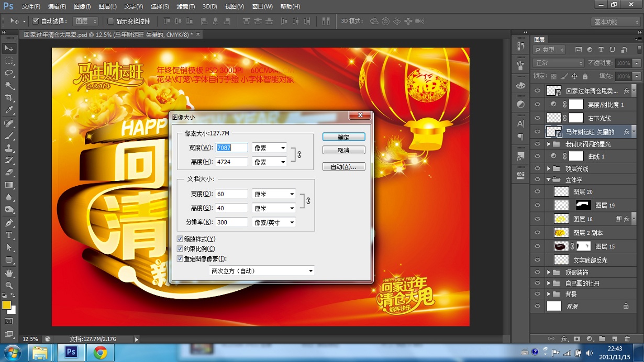Click the pixel 宽度 field showing 7087
The image size is (644, 362).
pos(232,148)
